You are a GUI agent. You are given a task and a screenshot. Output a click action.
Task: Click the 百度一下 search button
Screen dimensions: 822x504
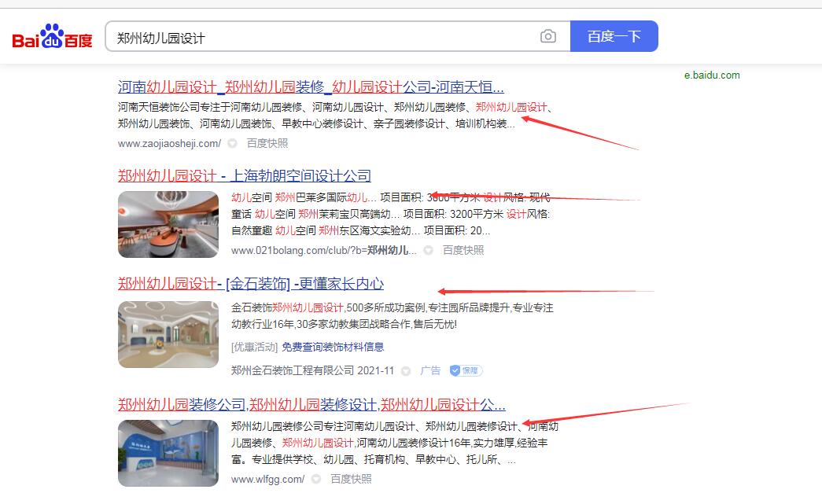[x=614, y=36]
